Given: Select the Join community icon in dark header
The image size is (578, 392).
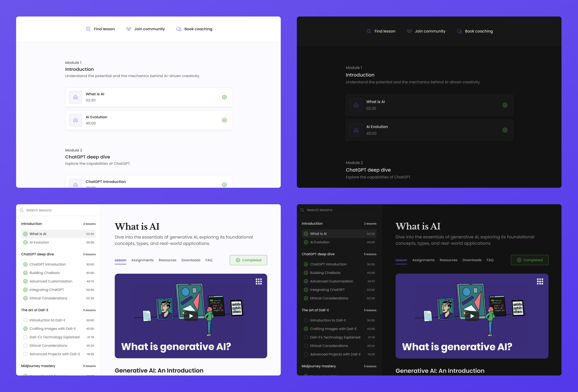Looking at the screenshot, I should [x=409, y=31].
